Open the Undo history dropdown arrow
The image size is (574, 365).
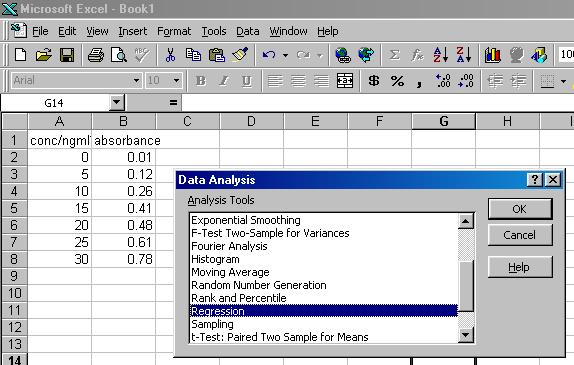pyautogui.click(x=286, y=56)
